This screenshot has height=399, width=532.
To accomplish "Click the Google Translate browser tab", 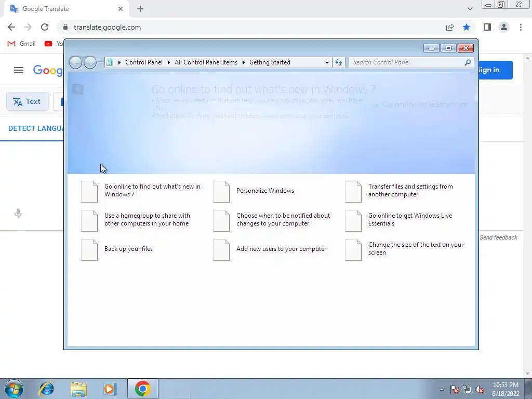I will [x=66, y=9].
